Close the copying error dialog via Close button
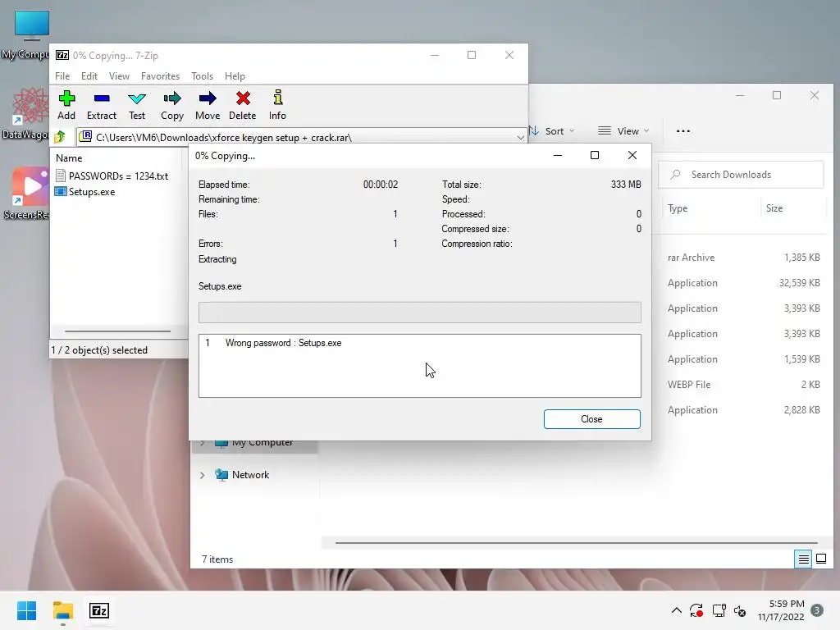Image resolution: width=840 pixels, height=630 pixels. 591,419
